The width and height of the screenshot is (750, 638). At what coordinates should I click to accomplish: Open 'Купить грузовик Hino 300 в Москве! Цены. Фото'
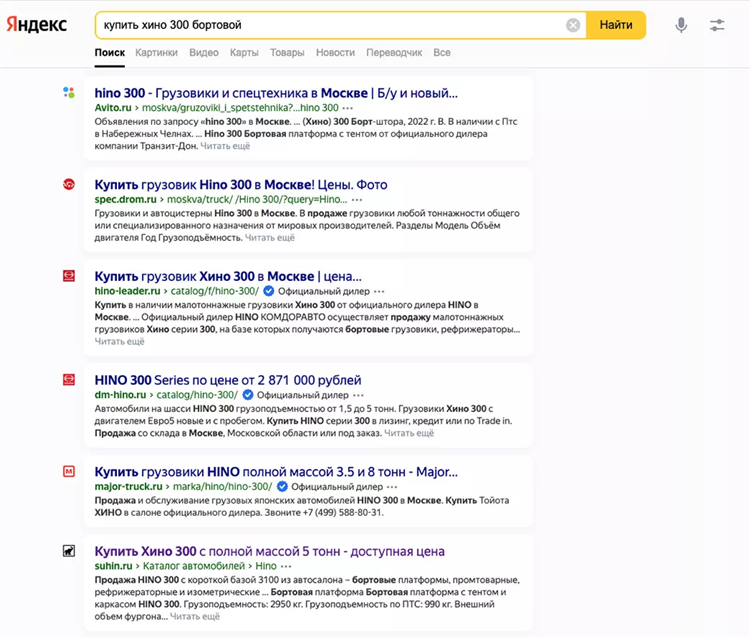(x=241, y=185)
